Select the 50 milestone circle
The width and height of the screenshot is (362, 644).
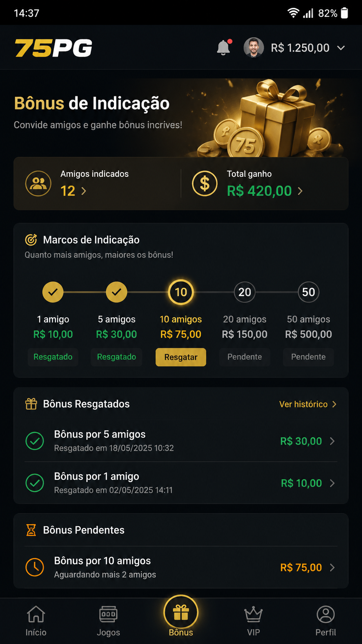click(309, 292)
